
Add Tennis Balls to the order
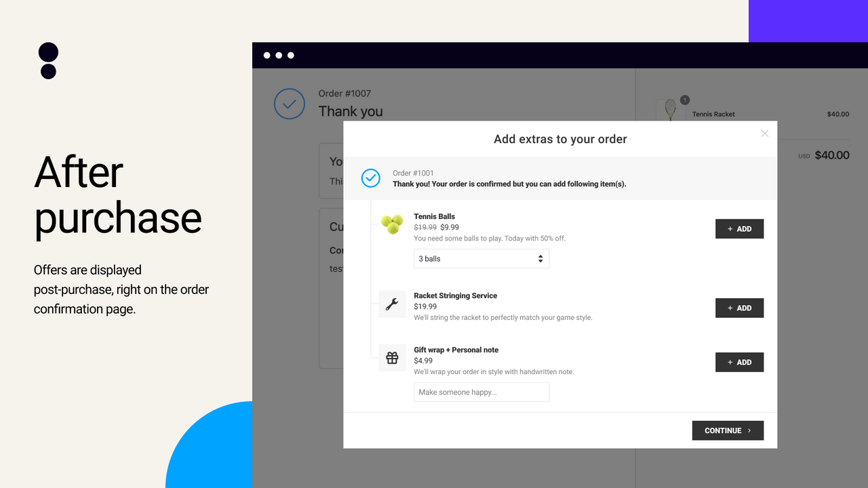pos(739,229)
